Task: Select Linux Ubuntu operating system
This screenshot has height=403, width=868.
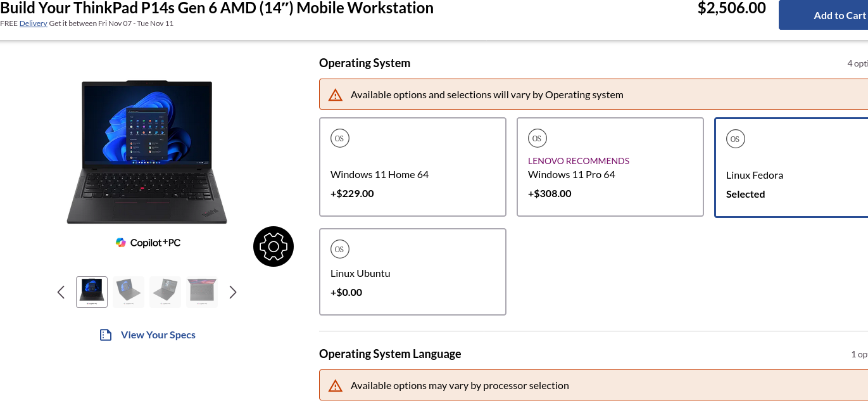Action: tap(412, 272)
